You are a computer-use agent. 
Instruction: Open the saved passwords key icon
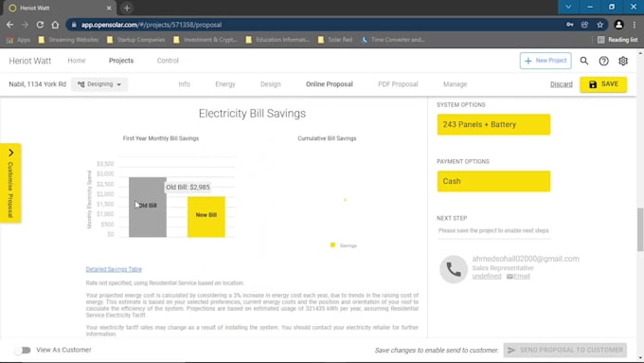pos(570,25)
